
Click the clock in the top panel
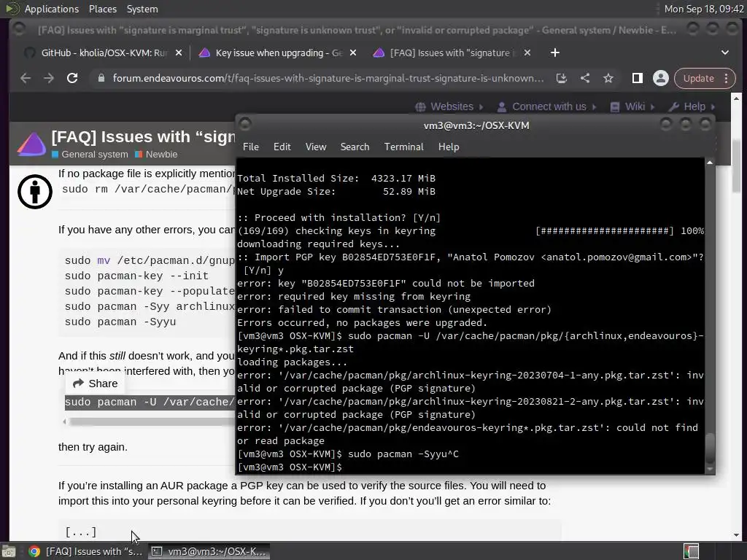[x=704, y=9]
